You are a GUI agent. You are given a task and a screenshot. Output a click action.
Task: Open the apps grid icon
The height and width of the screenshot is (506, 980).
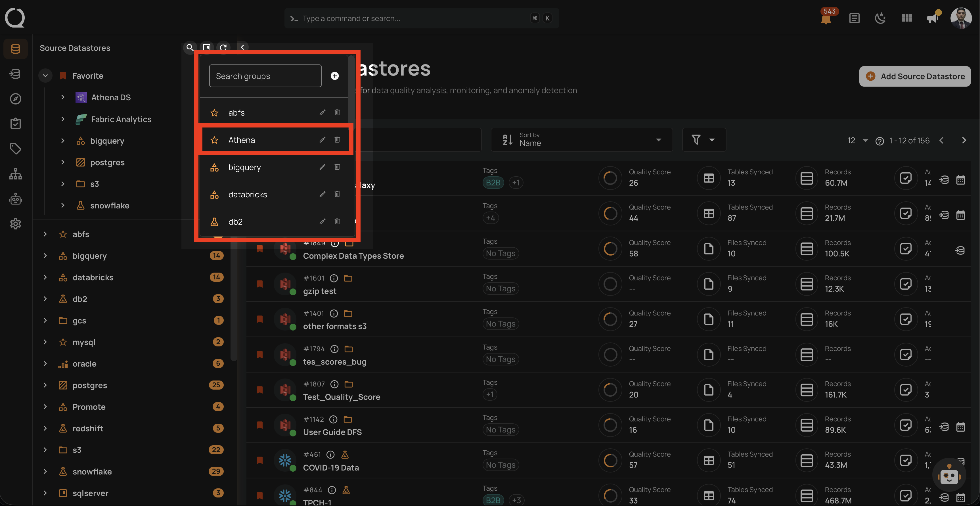(907, 18)
